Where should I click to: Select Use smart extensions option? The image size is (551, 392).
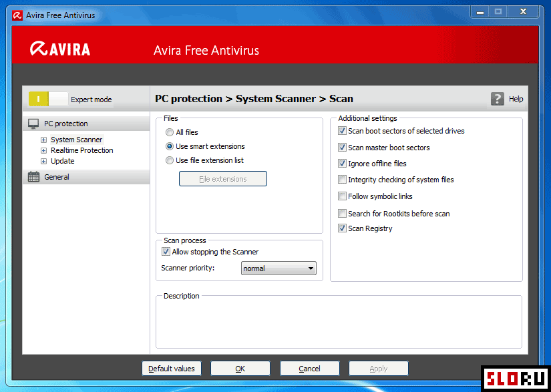tap(170, 146)
